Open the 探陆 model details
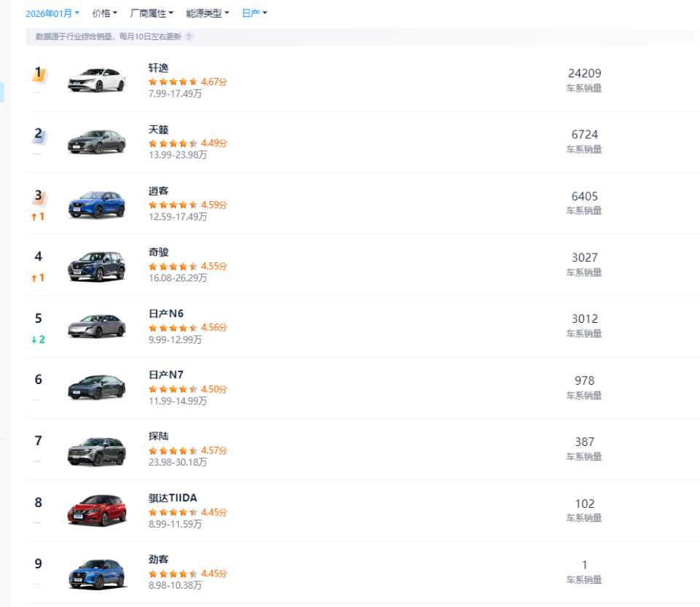This screenshot has width=700, height=607. [x=158, y=435]
